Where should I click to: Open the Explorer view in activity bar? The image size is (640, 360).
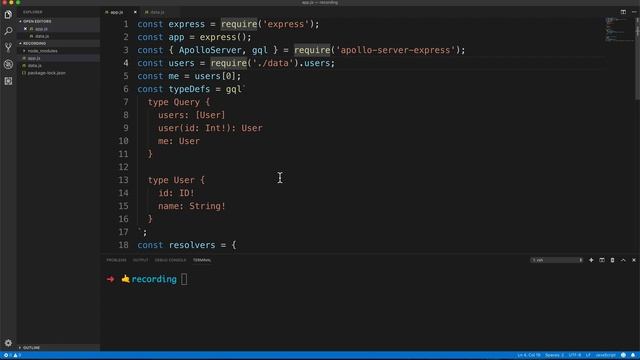(8, 15)
